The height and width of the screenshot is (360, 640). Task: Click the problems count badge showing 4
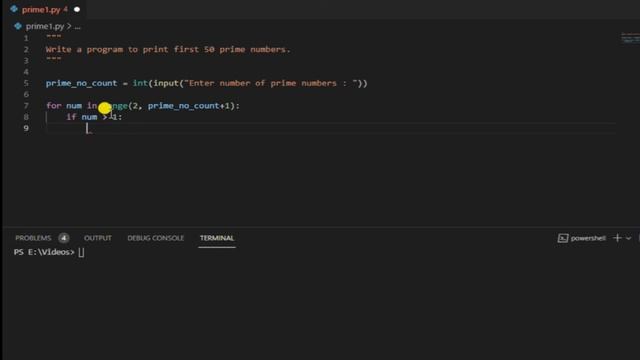tap(63, 238)
